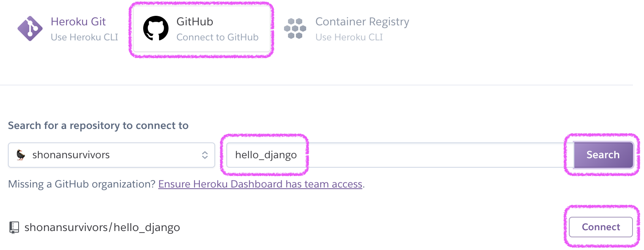Open the shonansurvivors account dropdown
644x250 pixels.
(x=112, y=155)
